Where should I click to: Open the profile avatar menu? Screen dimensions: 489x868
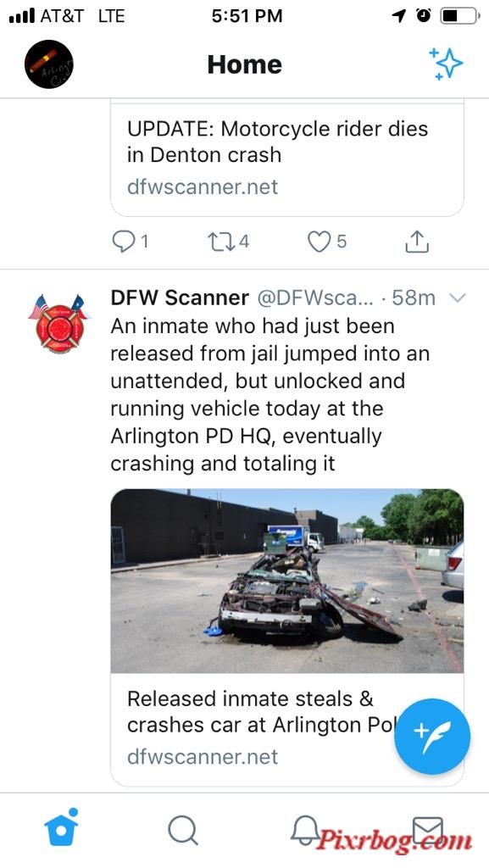(x=48, y=64)
